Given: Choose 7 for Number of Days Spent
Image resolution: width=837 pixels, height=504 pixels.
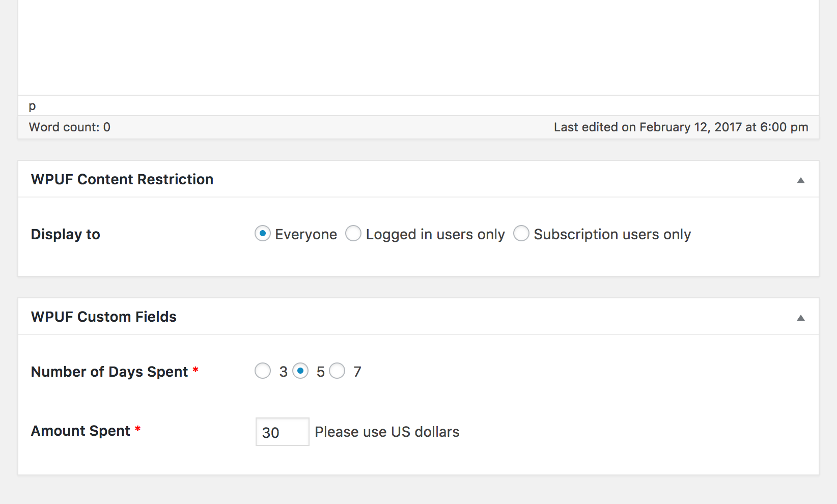Looking at the screenshot, I should coord(337,371).
